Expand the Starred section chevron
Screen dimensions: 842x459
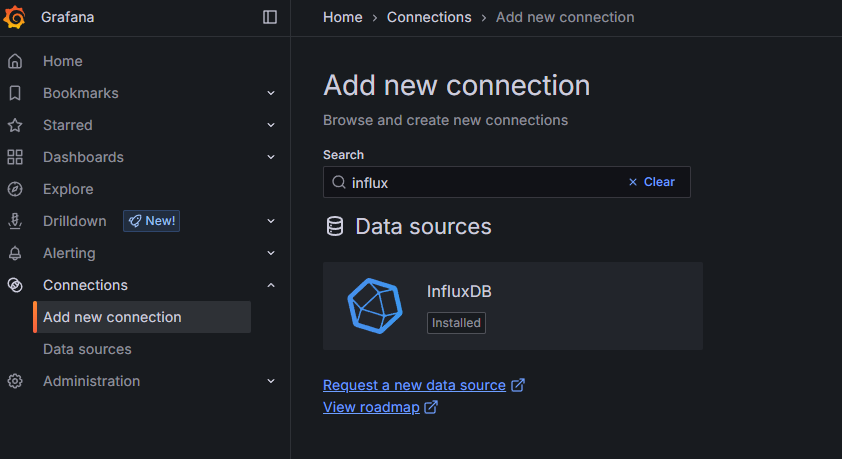point(271,125)
